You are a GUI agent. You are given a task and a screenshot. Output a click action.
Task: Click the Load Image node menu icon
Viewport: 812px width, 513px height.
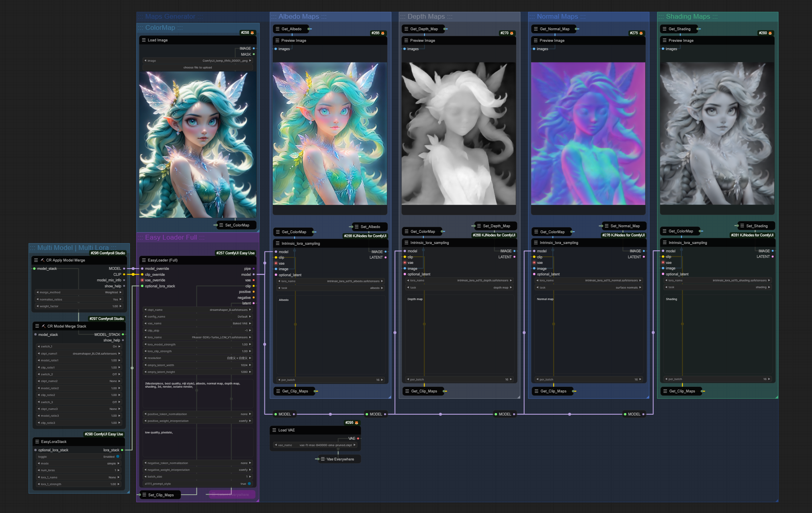(x=143, y=40)
